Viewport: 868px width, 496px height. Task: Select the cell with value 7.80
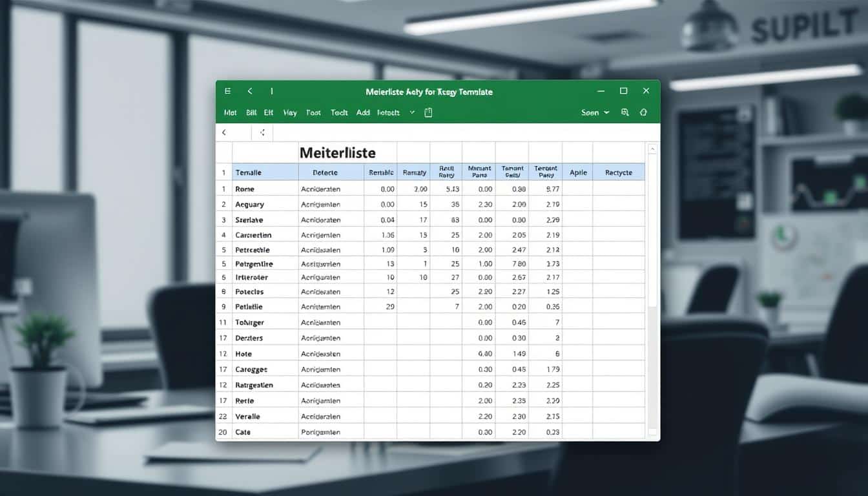[512, 263]
